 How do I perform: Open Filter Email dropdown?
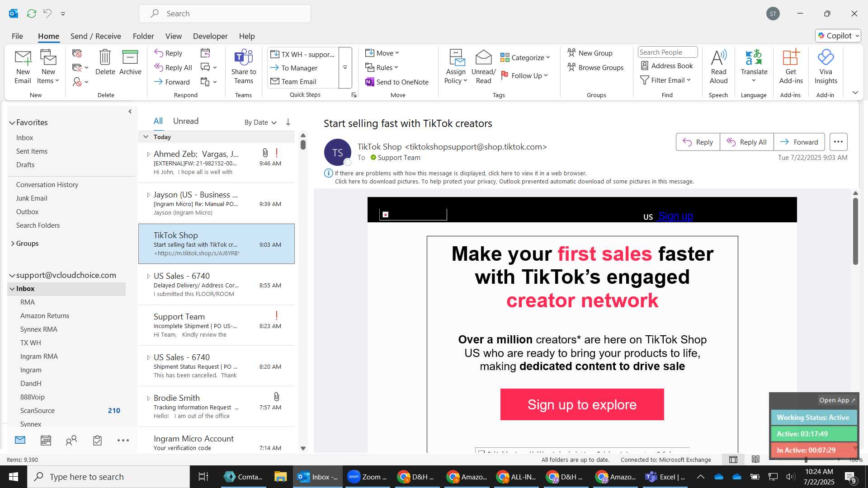click(665, 80)
